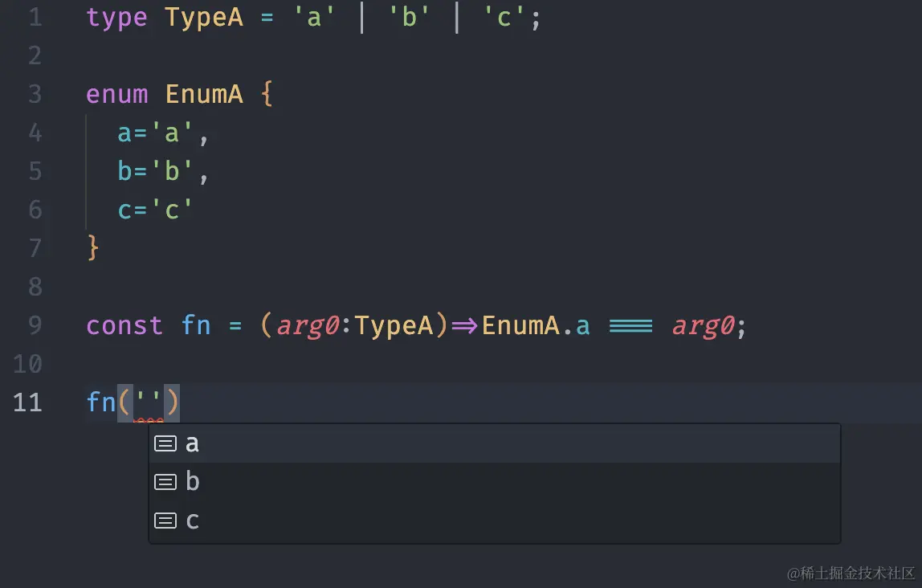The image size is (922, 588).
Task: Click the last 'arg0' on line 9
Action: click(704, 326)
